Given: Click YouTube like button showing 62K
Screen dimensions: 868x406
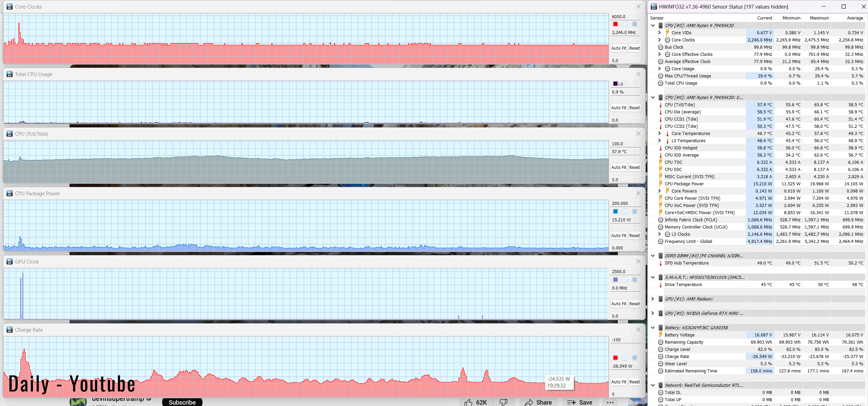Looking at the screenshot, I should [x=476, y=402].
